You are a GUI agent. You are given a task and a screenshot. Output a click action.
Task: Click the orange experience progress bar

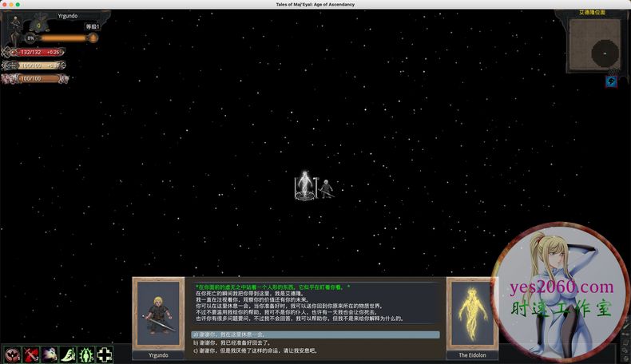(62, 38)
